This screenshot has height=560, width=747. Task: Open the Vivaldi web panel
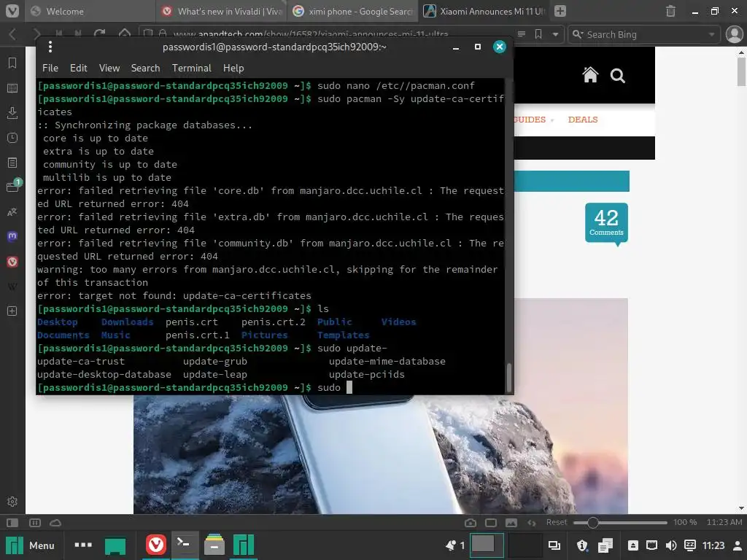(x=12, y=262)
